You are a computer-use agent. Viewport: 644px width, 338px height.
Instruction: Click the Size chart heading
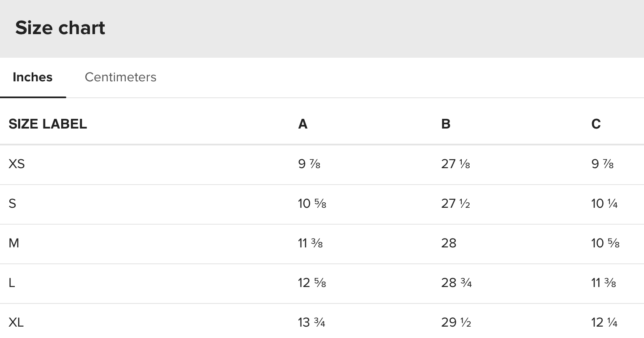pos(60,28)
